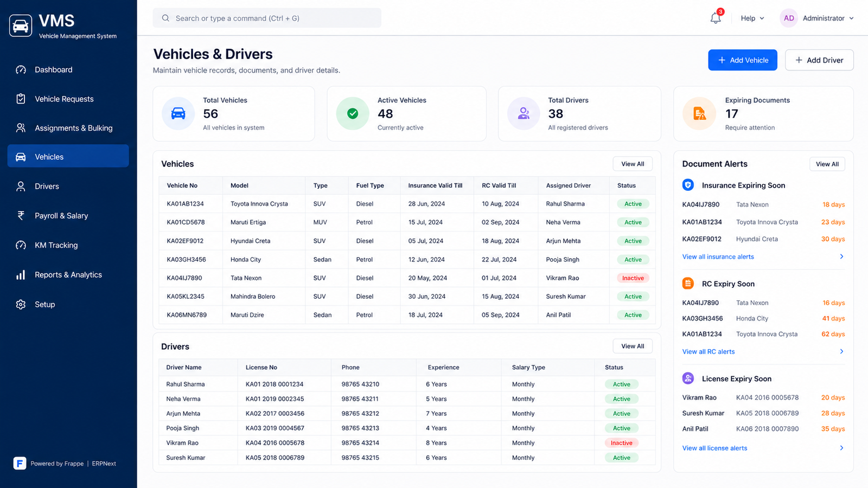This screenshot has width=868, height=488.
Task: Click the Assignments & Bulking person icon
Action: (x=21, y=128)
